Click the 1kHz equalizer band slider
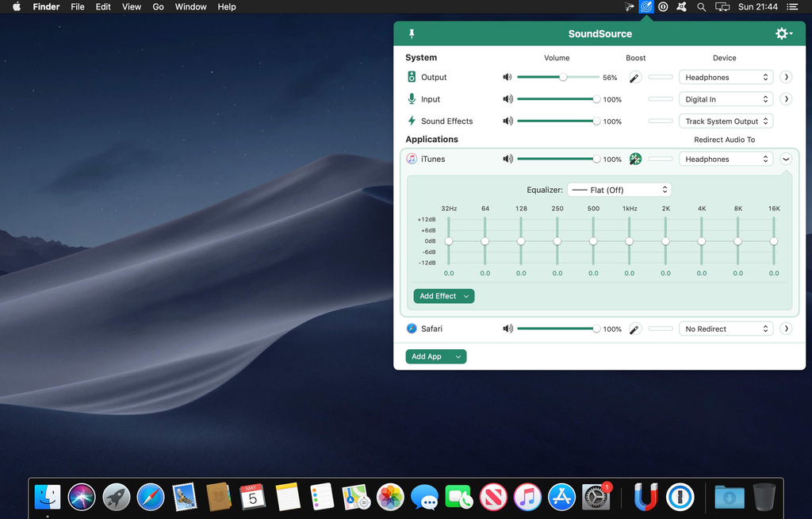This screenshot has height=519, width=812. (629, 241)
